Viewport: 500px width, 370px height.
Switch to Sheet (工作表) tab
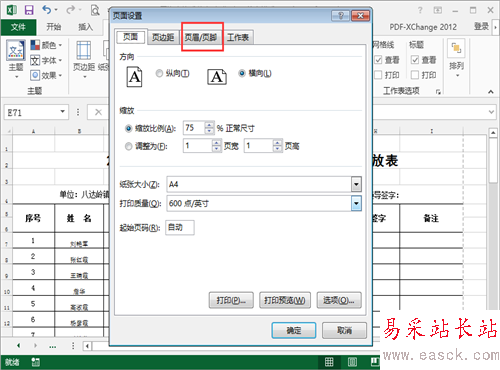[238, 37]
